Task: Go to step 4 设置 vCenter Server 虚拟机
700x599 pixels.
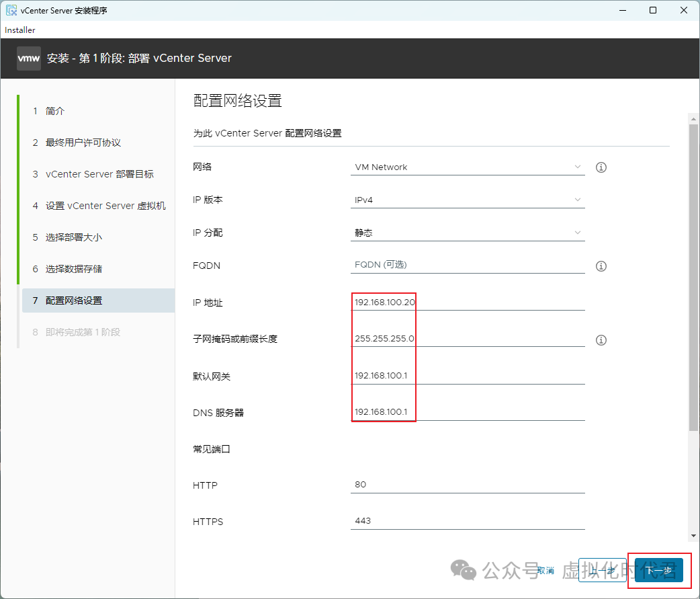Action: point(99,206)
